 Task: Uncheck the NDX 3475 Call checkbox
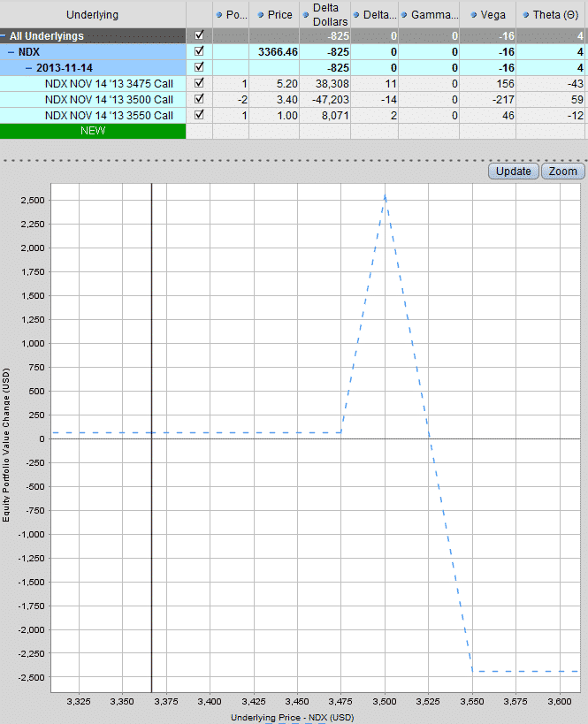pyautogui.click(x=199, y=83)
